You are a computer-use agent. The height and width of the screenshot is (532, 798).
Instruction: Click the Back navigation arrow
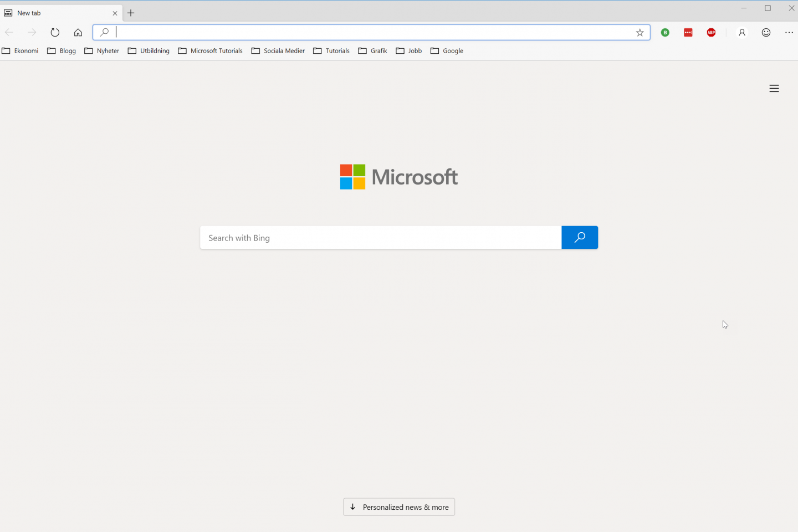9,32
